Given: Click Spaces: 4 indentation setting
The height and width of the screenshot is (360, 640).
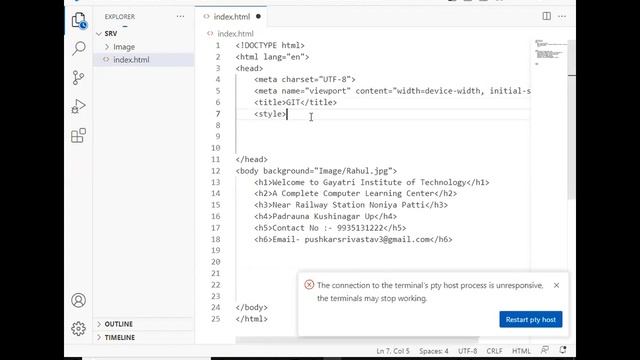Looking at the screenshot, I should point(433,351).
